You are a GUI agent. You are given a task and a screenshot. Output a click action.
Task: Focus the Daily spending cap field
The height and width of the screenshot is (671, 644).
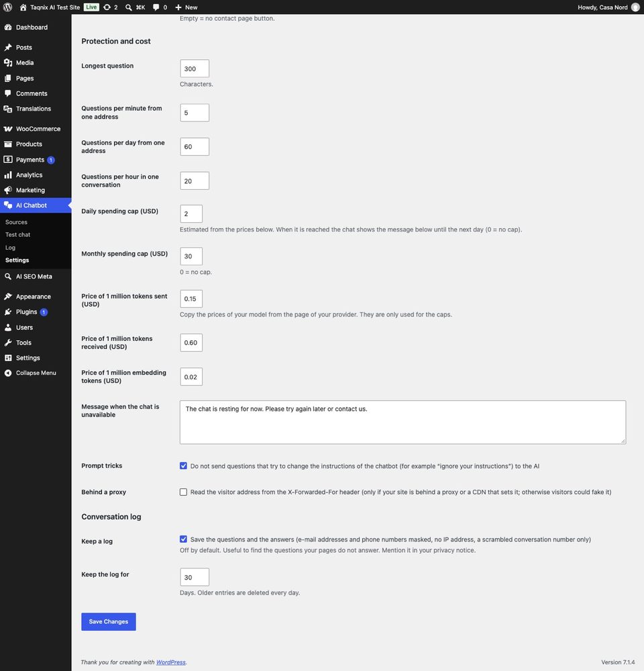[191, 213]
